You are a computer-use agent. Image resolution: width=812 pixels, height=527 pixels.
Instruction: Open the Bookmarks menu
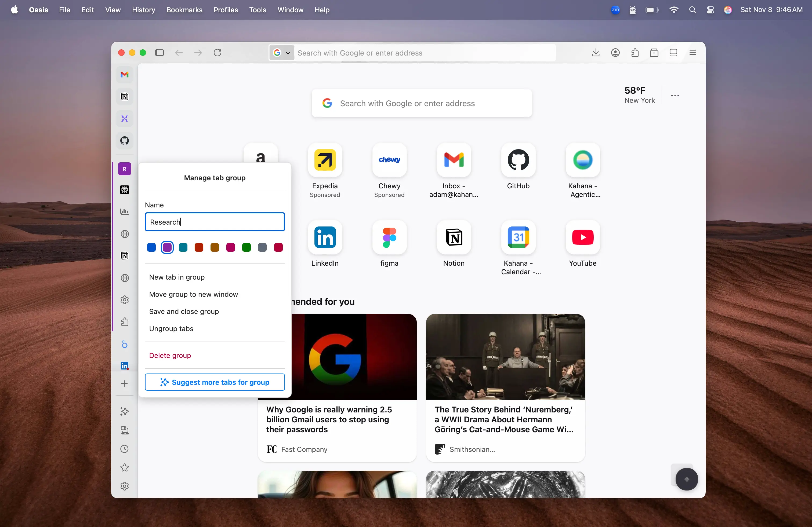tap(184, 10)
